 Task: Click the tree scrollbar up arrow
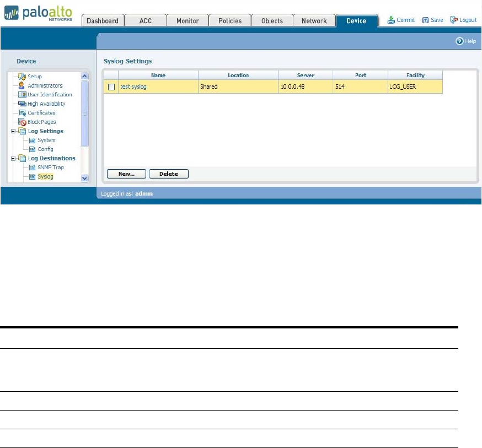[x=84, y=76]
